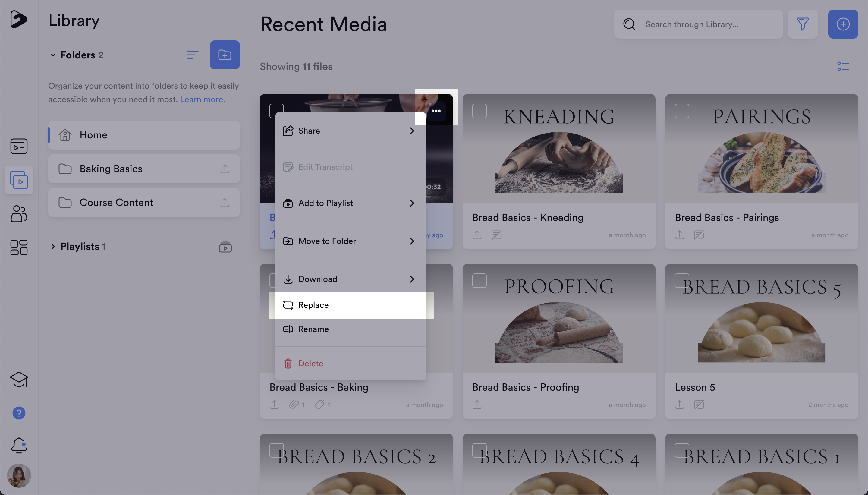Follow the Learn more link
Viewport: 868px width, 495px height.
pyautogui.click(x=202, y=99)
